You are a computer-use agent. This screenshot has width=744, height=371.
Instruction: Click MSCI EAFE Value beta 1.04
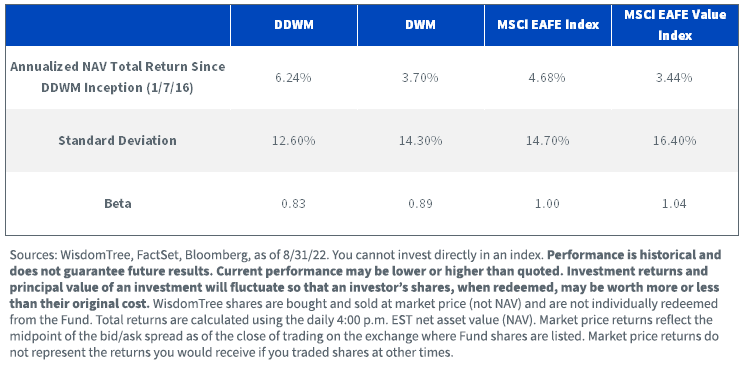pos(675,204)
